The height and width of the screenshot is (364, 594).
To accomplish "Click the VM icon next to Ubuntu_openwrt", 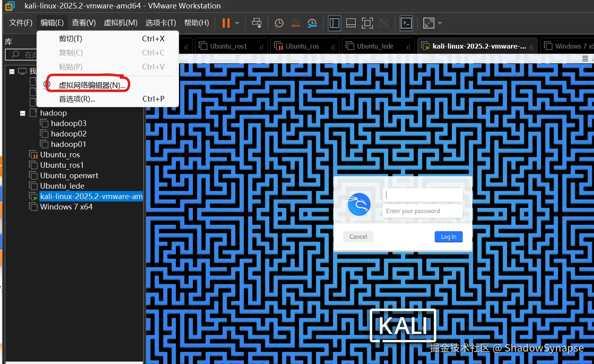I will (x=33, y=175).
